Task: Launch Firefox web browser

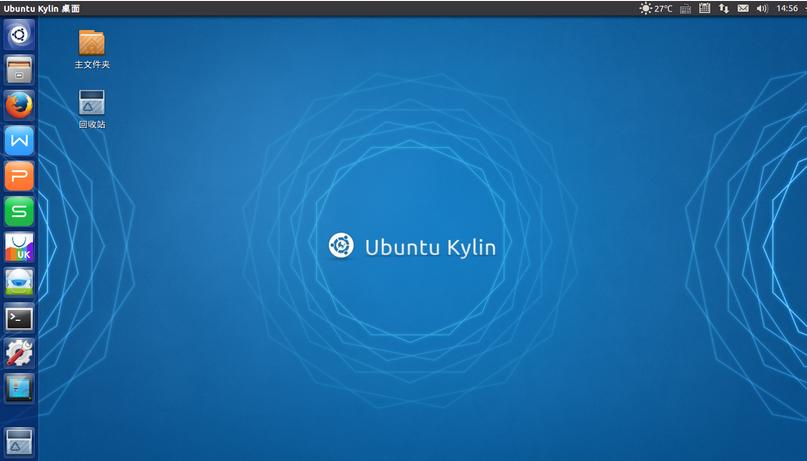Action: [x=19, y=105]
